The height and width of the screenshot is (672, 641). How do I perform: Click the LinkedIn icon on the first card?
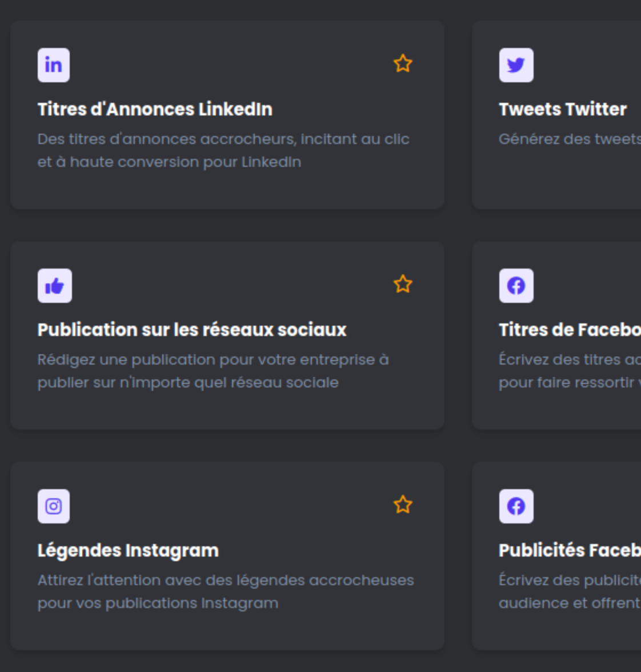54,65
